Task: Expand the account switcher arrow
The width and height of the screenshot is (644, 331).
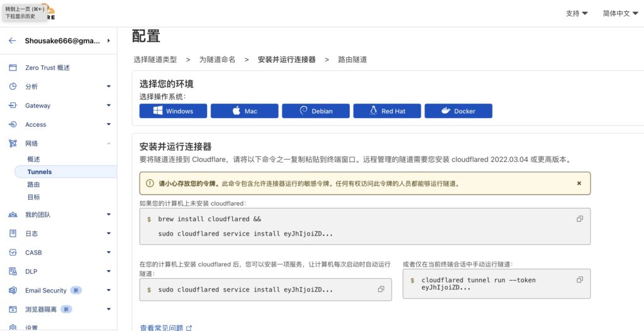Action: [108, 41]
